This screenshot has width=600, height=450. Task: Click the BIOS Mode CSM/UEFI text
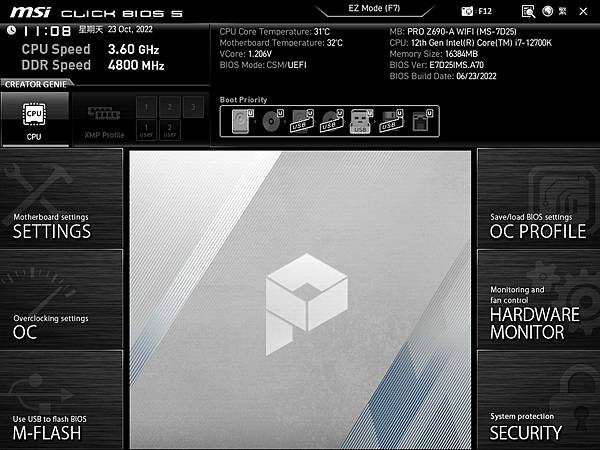(x=263, y=65)
